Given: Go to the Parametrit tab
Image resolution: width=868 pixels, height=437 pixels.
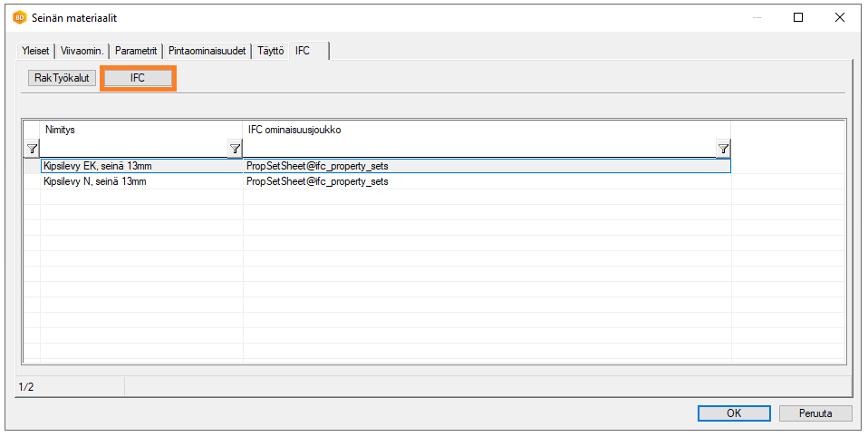Looking at the screenshot, I should [x=137, y=52].
